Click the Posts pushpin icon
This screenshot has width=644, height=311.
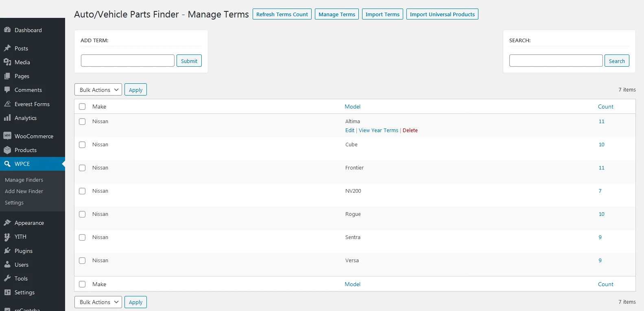[x=7, y=48]
